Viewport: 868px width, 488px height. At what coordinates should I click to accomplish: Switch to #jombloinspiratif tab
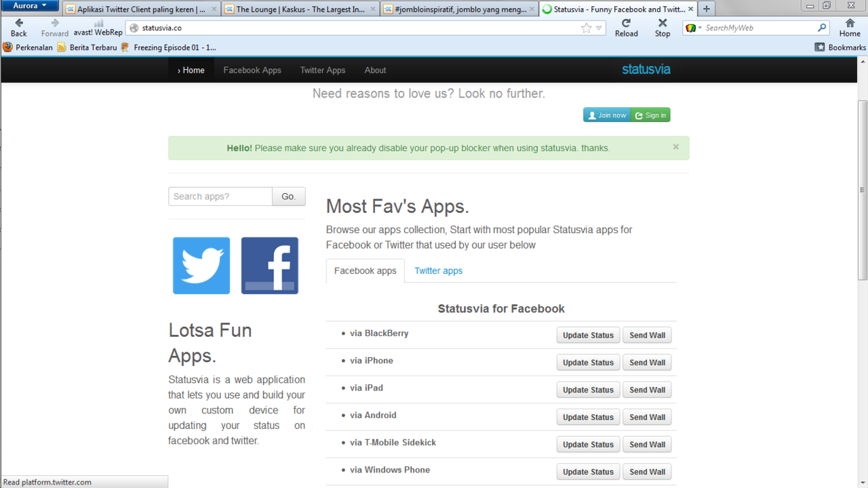tap(459, 9)
